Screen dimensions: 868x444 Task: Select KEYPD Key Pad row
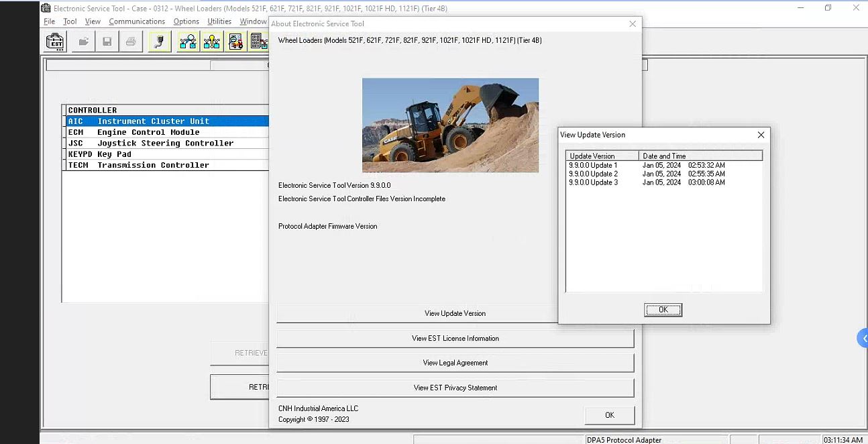(166, 154)
